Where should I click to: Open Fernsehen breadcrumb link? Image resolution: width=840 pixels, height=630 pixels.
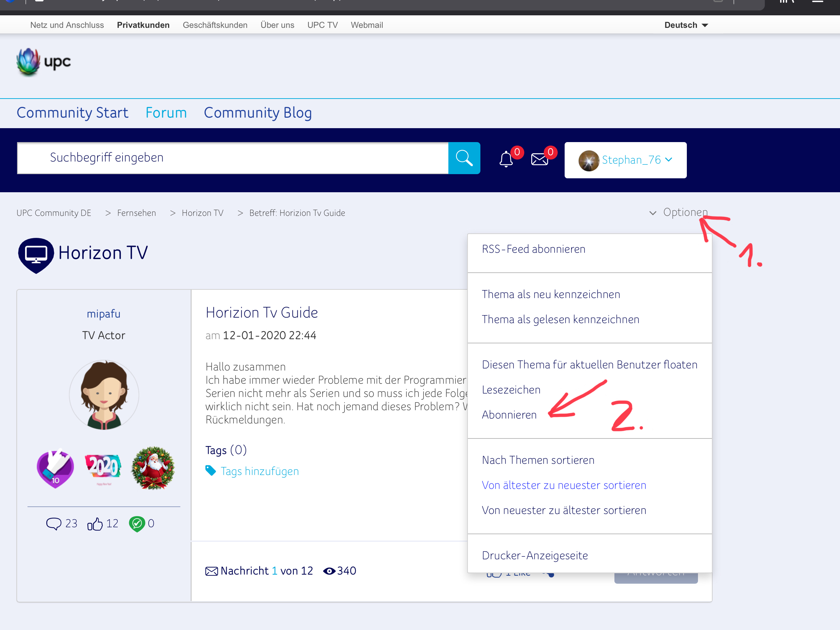(136, 213)
